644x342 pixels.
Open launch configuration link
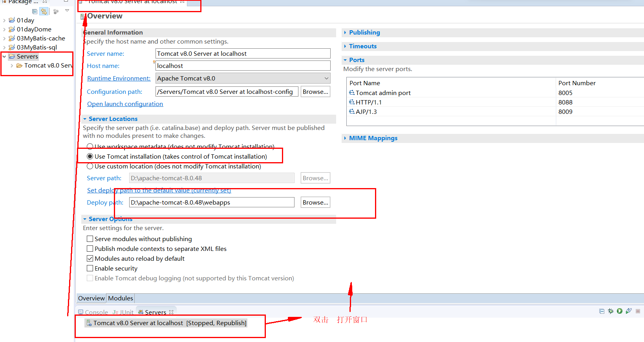pyautogui.click(x=125, y=104)
